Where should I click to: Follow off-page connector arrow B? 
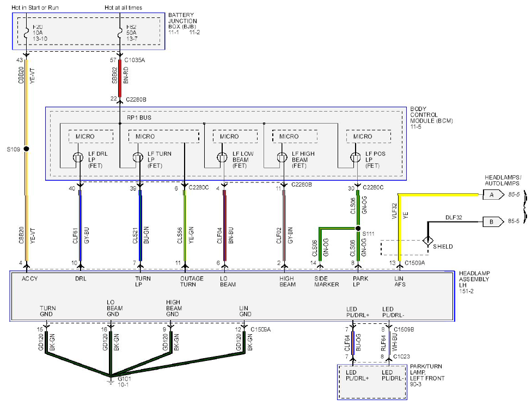[x=493, y=222]
